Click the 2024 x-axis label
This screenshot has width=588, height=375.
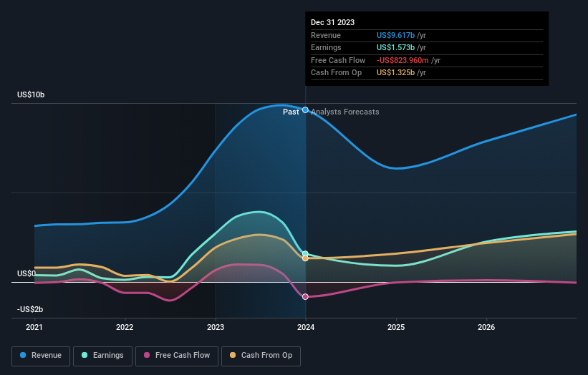(x=306, y=327)
